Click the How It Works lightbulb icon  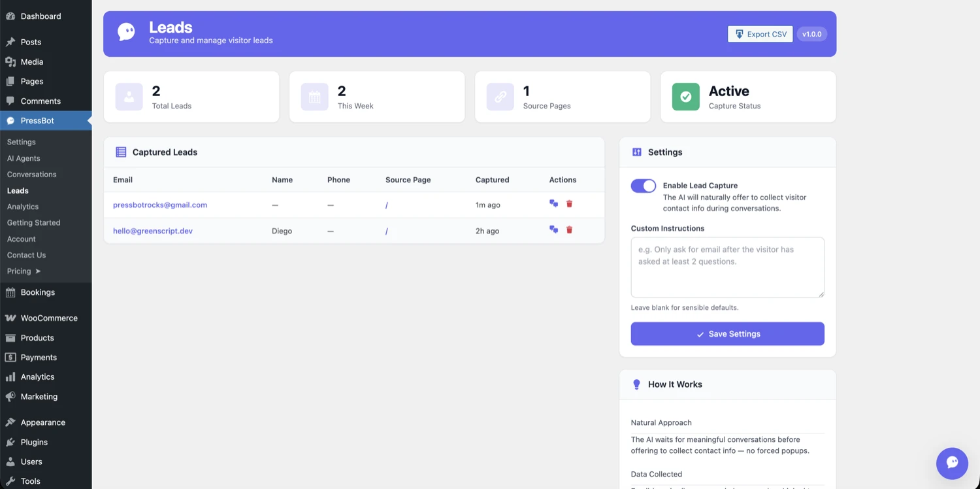point(636,384)
